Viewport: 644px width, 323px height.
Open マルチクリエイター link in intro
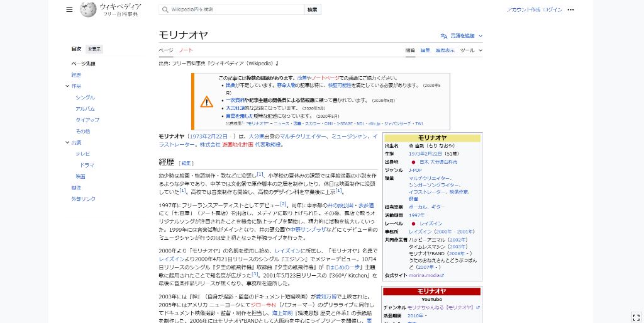303,137
